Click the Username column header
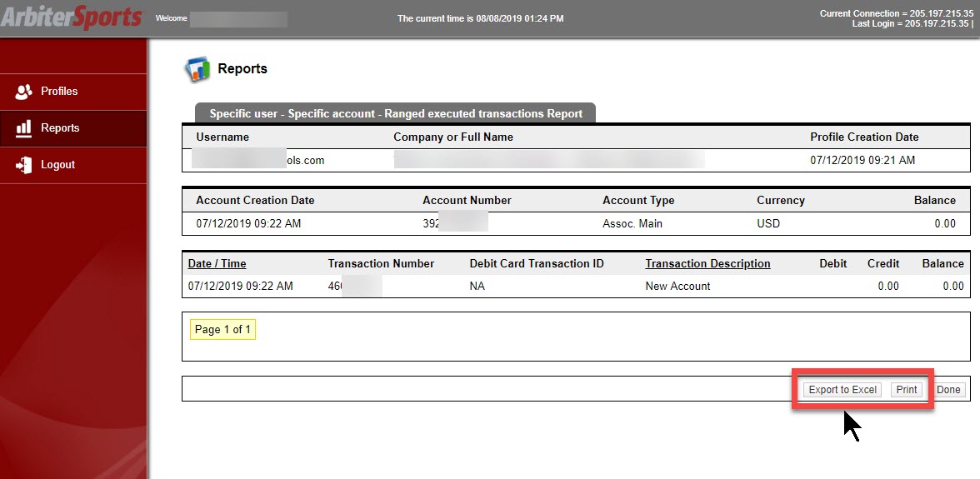The height and width of the screenshot is (479, 980). point(222,137)
